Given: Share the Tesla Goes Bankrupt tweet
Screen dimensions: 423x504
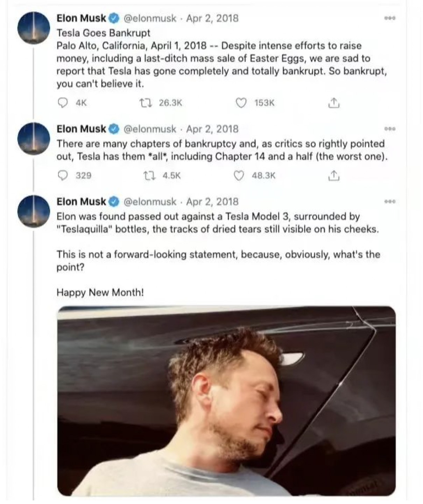Looking at the screenshot, I should pos(334,103).
